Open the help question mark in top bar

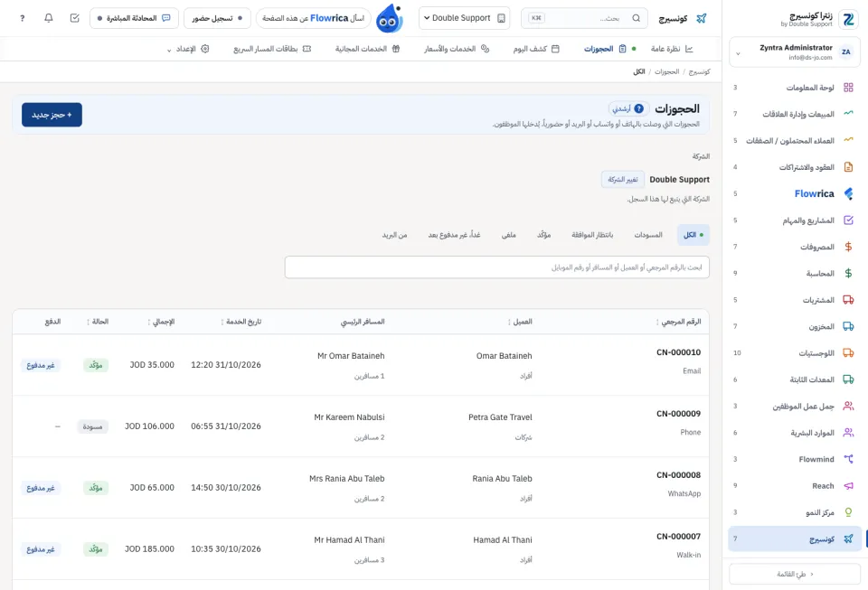22,18
